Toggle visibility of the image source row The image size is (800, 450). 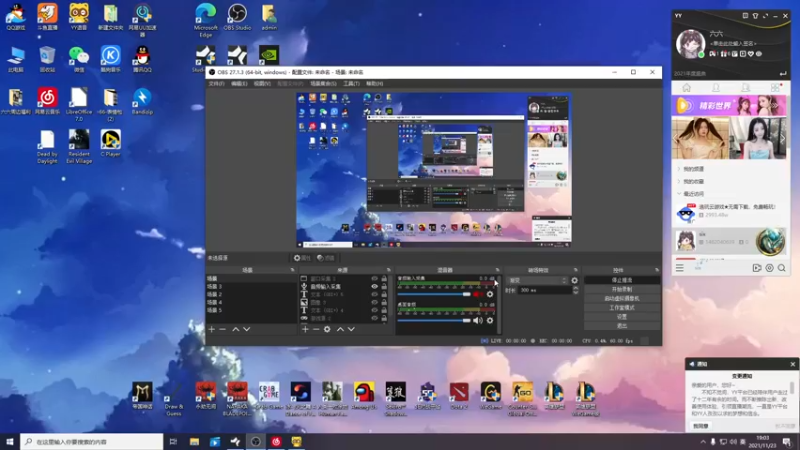[374, 303]
